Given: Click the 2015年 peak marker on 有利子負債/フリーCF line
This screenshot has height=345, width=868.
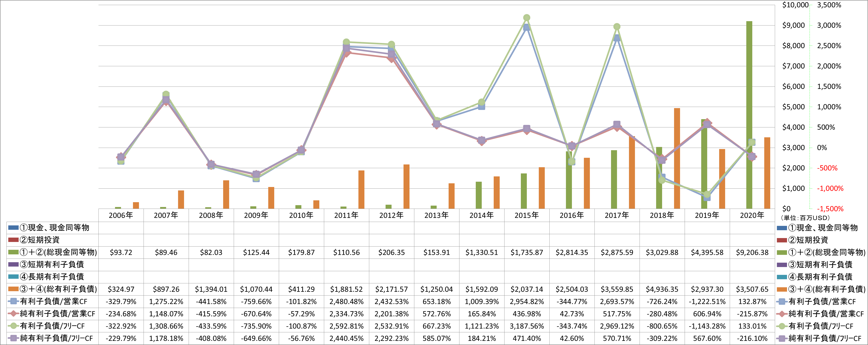Looking at the screenshot, I should point(527,18).
